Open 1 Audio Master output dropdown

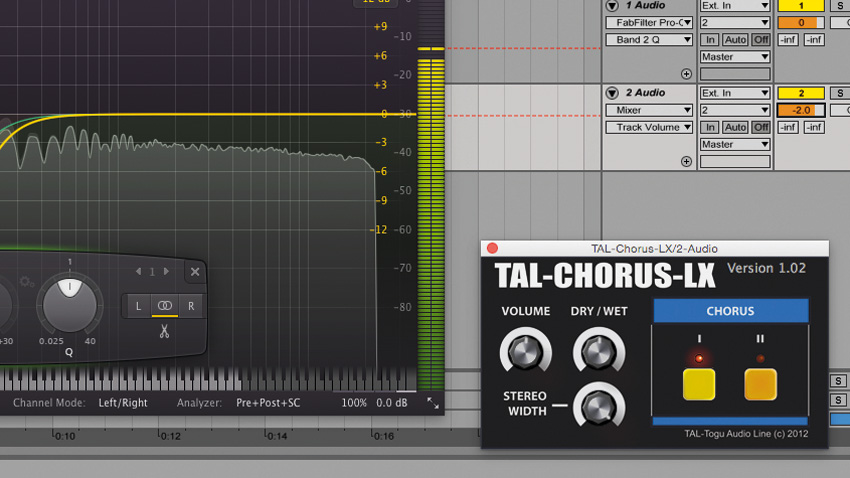point(735,57)
